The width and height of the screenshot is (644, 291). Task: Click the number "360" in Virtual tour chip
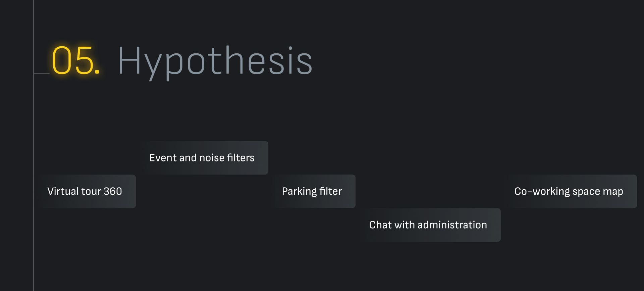[113, 191]
